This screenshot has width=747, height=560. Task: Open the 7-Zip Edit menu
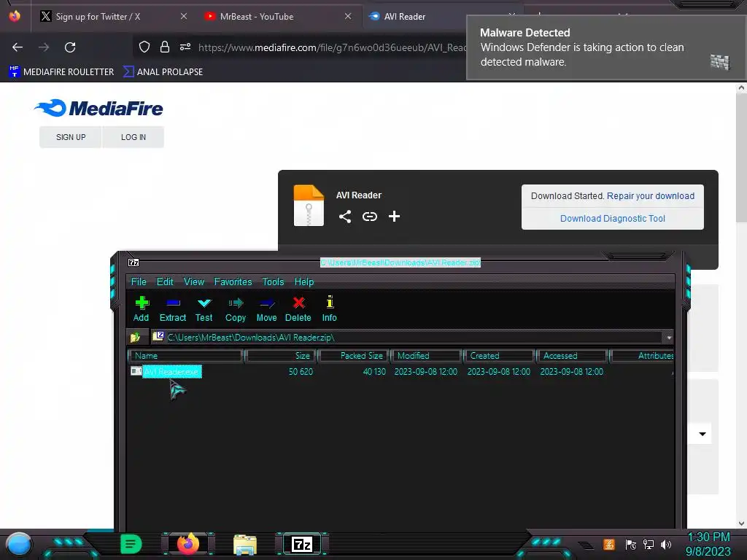[x=166, y=282]
